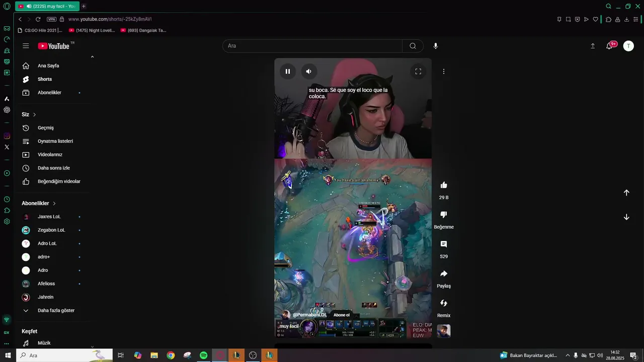Open the sound thumbnail below Remix
The height and width of the screenshot is (362, 644).
tap(444, 331)
